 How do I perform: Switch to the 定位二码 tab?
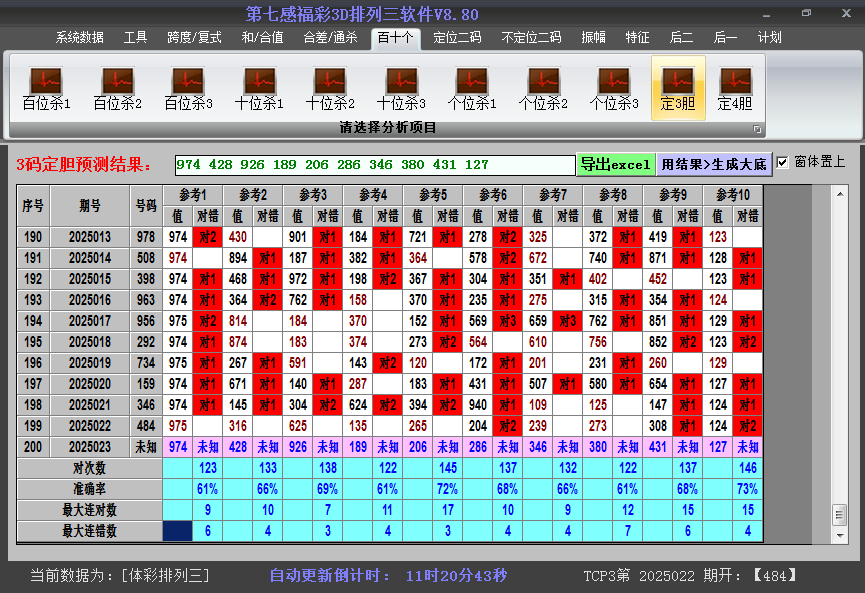457,38
